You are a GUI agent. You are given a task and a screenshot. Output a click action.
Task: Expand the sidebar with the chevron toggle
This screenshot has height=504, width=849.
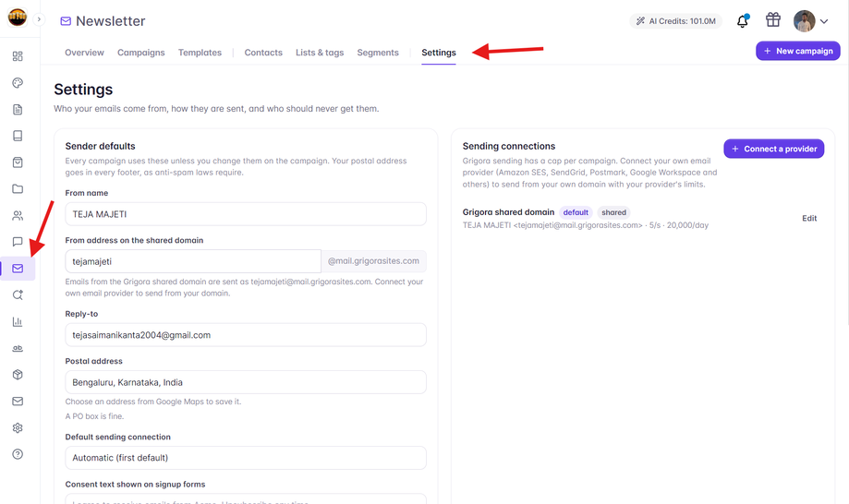(x=39, y=19)
